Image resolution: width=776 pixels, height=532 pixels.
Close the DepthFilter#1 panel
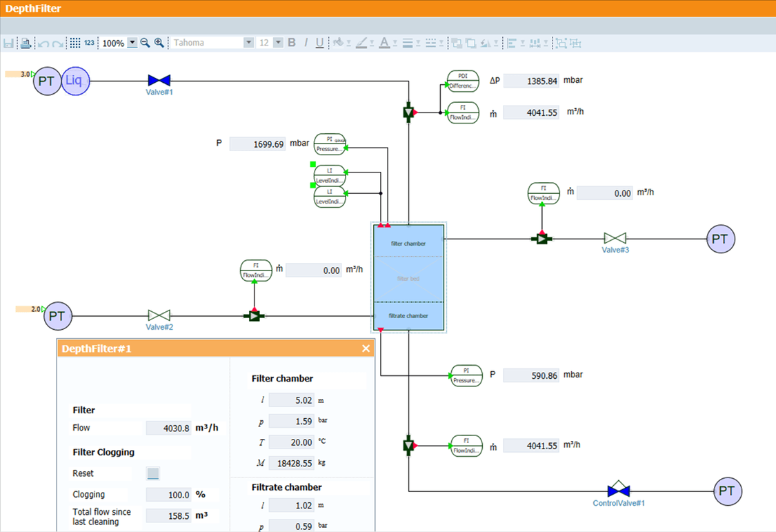pyautogui.click(x=366, y=348)
